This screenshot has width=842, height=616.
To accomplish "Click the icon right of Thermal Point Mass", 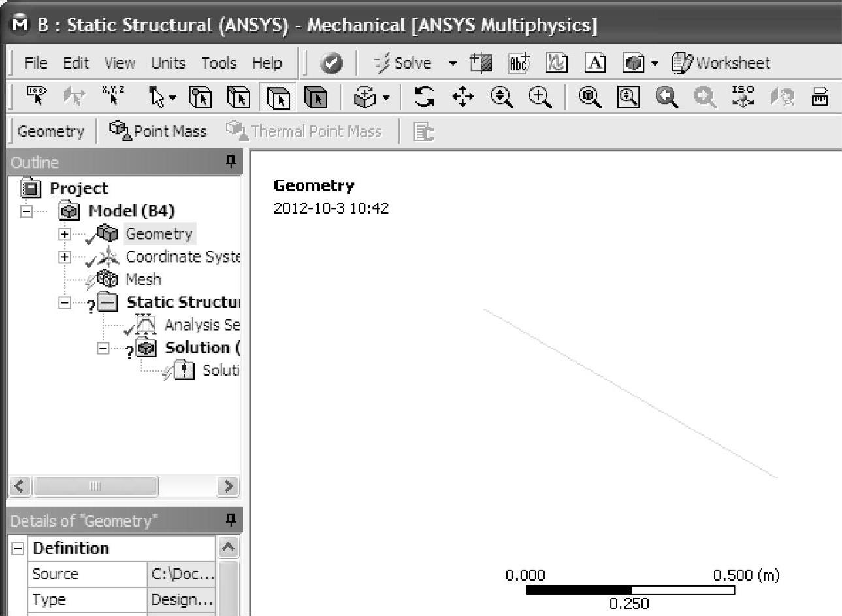I will coord(424,132).
